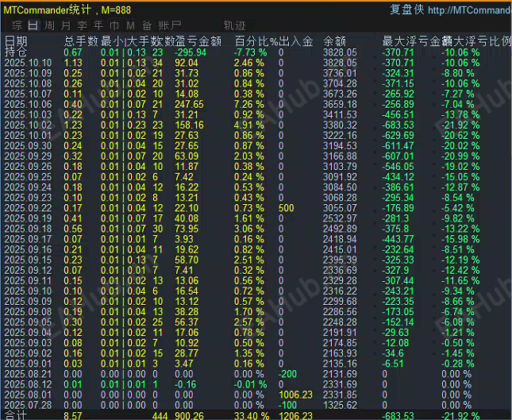Click profit 40.08 on 2025.09.19
Viewport: 512px width, 420px height.
(187, 218)
